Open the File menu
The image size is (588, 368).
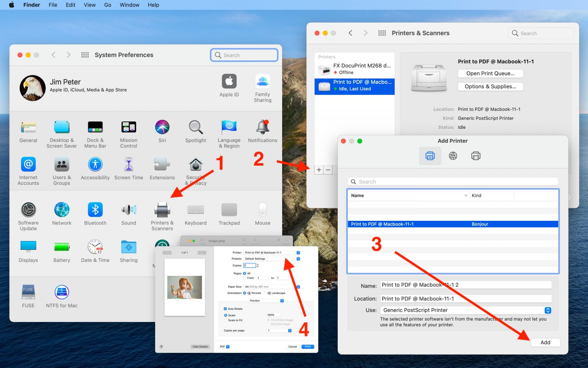53,5
